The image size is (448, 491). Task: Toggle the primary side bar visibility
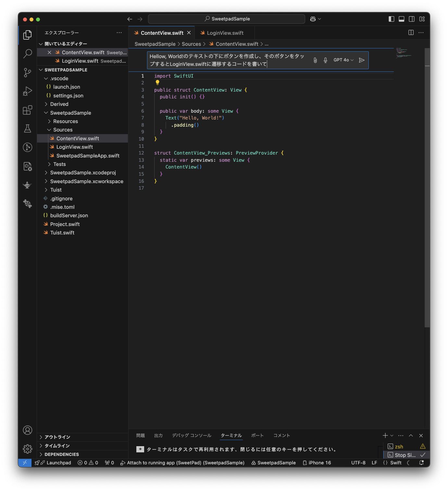391,19
